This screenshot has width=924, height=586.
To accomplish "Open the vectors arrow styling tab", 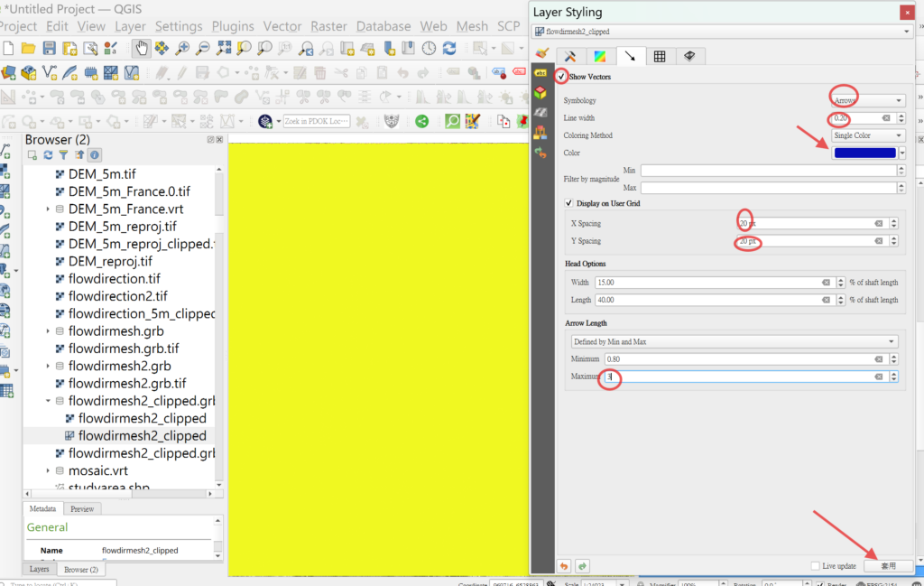I will (630, 56).
